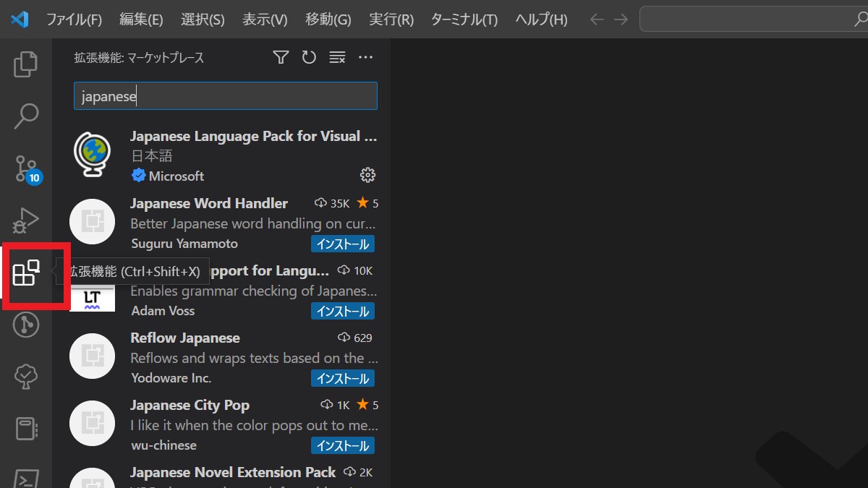Select the Japanese Novel Extension Pack title
Screen dimensions: 868x488
click(233, 472)
